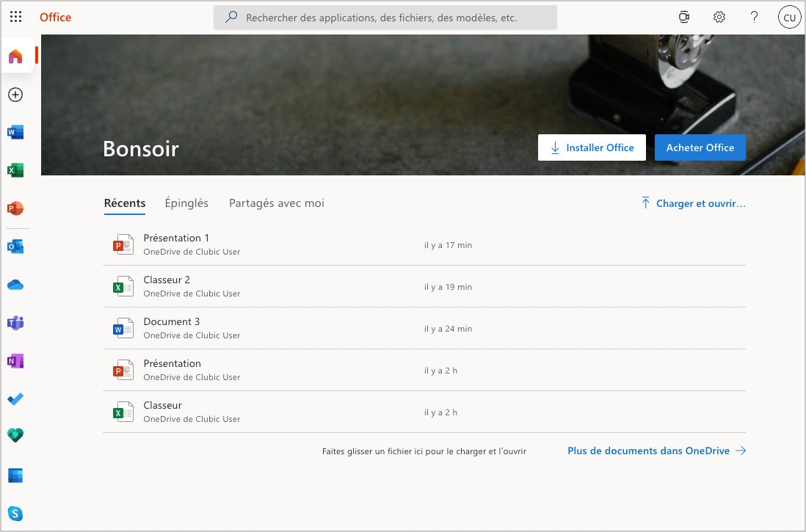This screenshot has width=806, height=532.
Task: Create a new document with the plus icon
Action: (x=15, y=95)
